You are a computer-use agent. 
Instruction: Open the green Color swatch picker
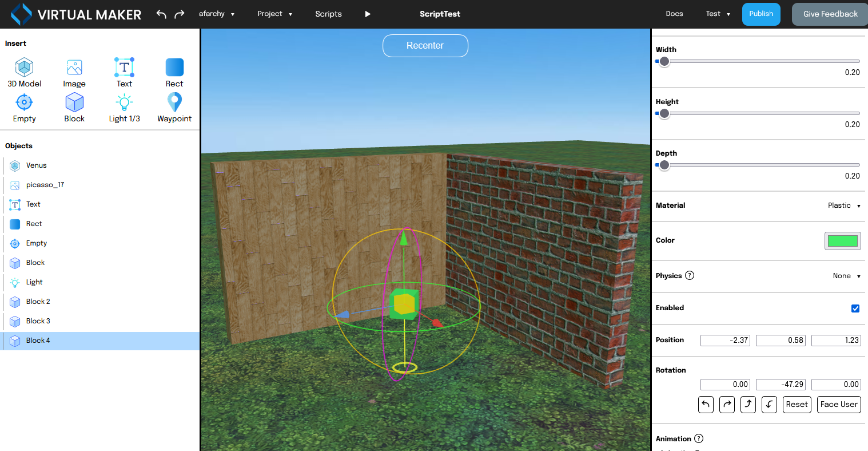click(842, 241)
